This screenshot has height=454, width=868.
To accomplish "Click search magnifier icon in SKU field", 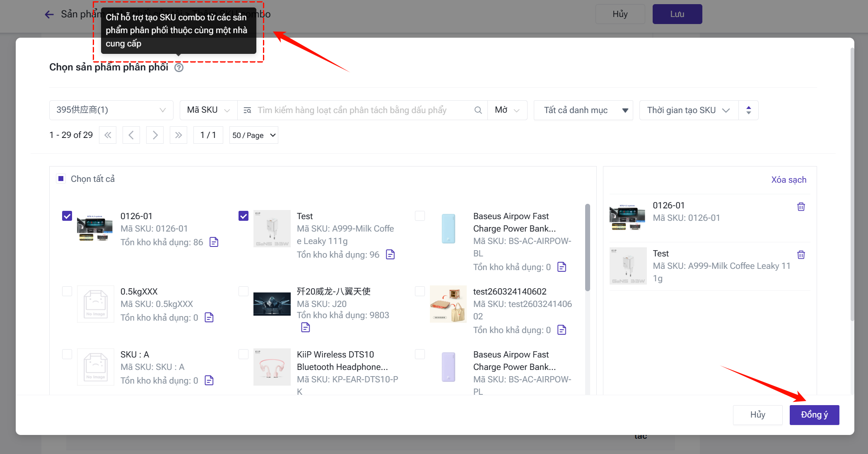I will [x=478, y=110].
